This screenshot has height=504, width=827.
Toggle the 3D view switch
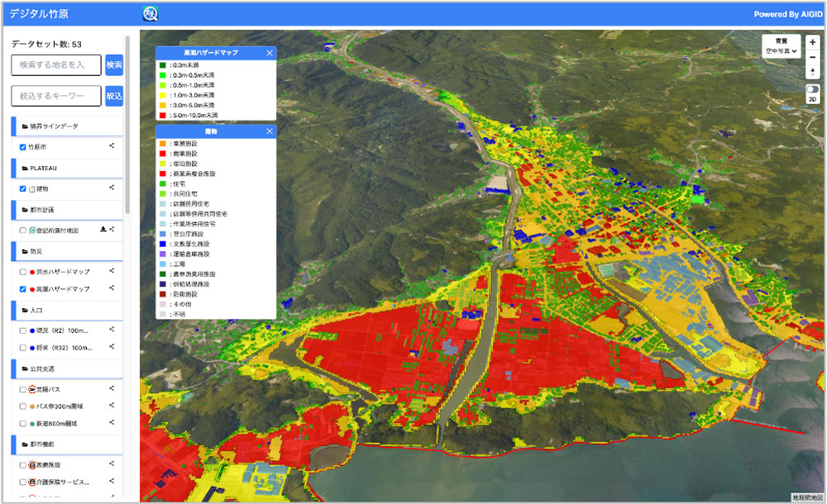(x=812, y=89)
